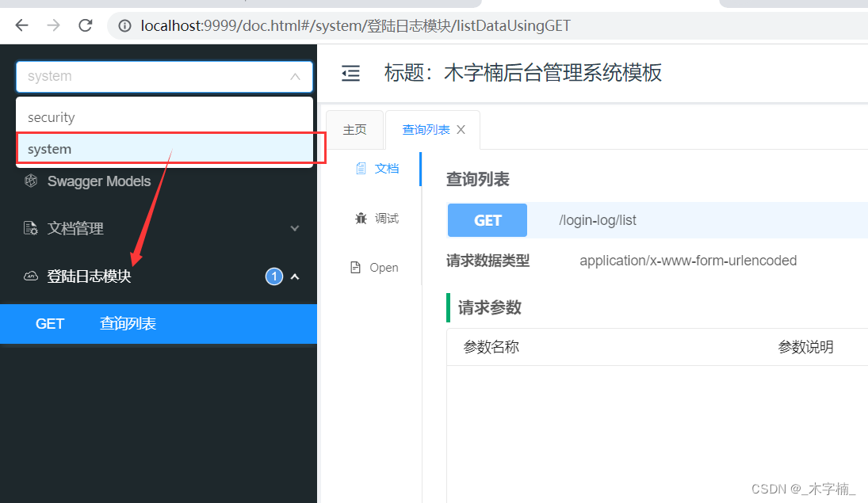Close the 查询列表 tab with its X
Viewport: 868px width, 503px height.
tap(461, 129)
